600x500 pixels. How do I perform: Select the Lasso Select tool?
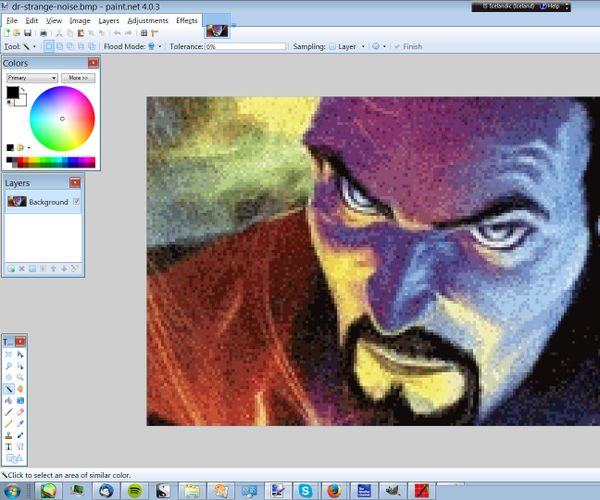tap(8, 366)
